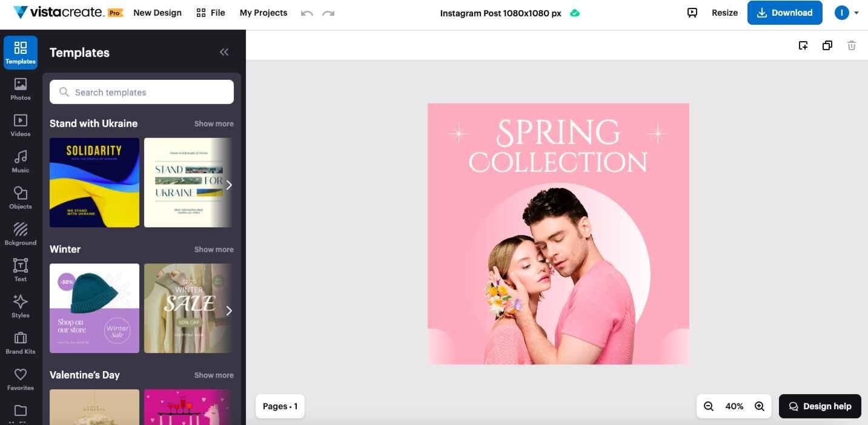Open the Photos sidebar panel
The width and height of the screenshot is (868, 425).
point(21,89)
